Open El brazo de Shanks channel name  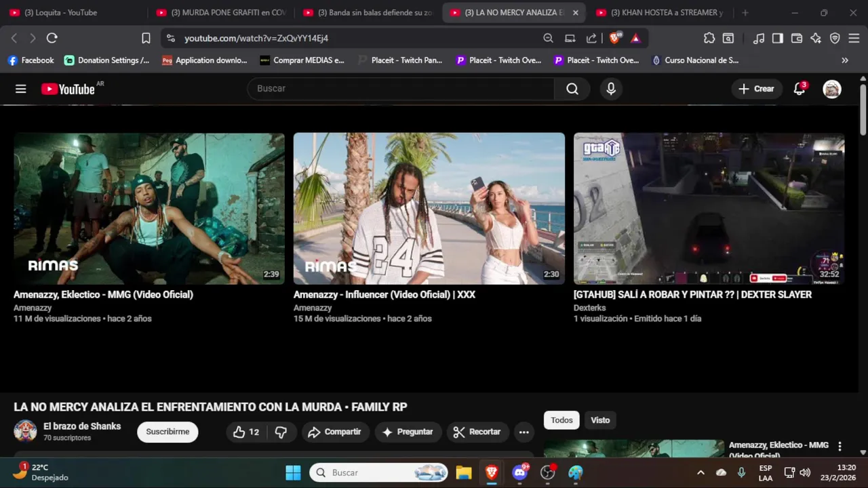(x=82, y=426)
